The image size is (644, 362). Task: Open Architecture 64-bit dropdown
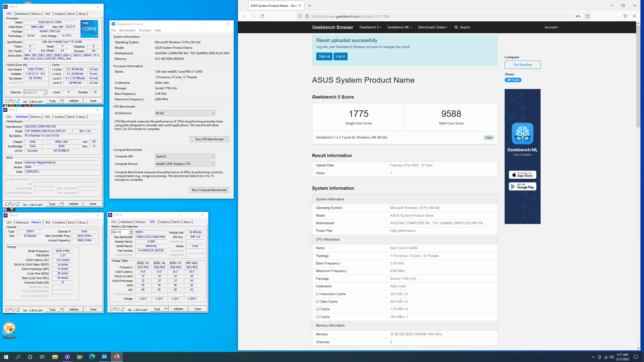185,113
